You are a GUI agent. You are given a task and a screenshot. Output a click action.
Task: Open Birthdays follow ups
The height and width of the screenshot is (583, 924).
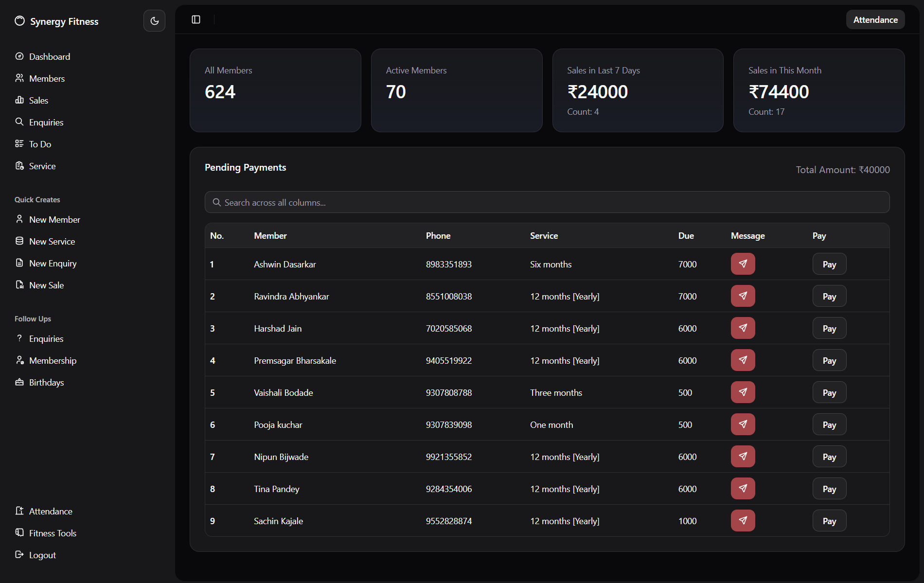(x=46, y=382)
